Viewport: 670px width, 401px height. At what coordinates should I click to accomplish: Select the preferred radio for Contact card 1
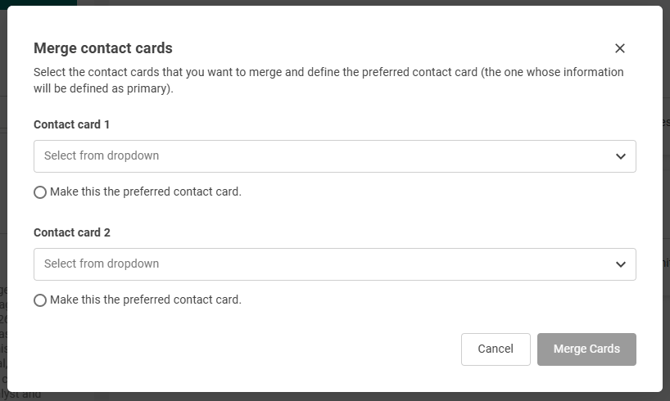pyautogui.click(x=40, y=192)
